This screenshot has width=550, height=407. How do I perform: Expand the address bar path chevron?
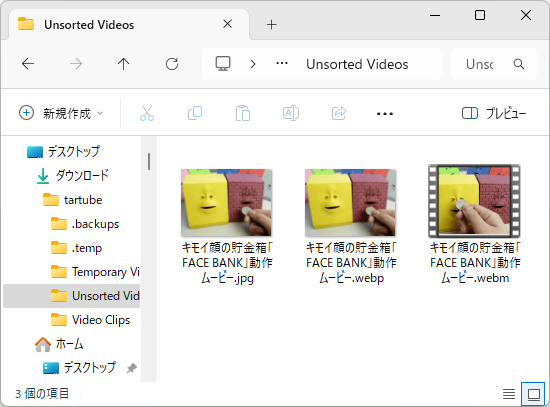pos(253,64)
